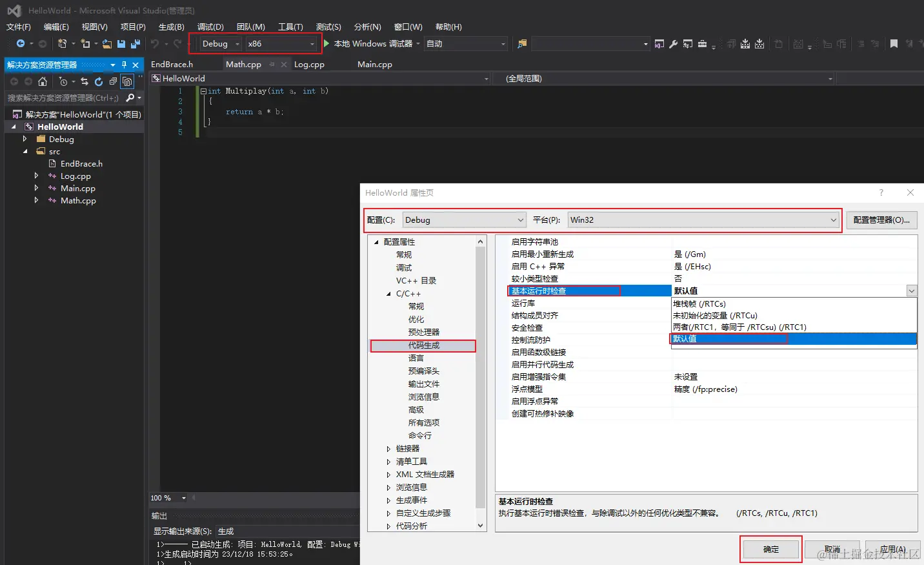Image resolution: width=924 pixels, height=565 pixels.
Task: Select Math.cpp in Solution Explorer
Action: (78, 201)
